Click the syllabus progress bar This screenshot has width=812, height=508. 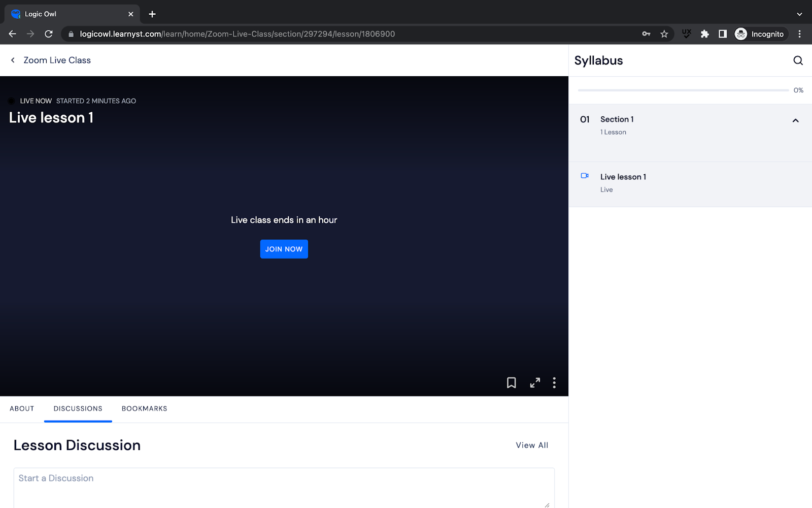coord(683,90)
